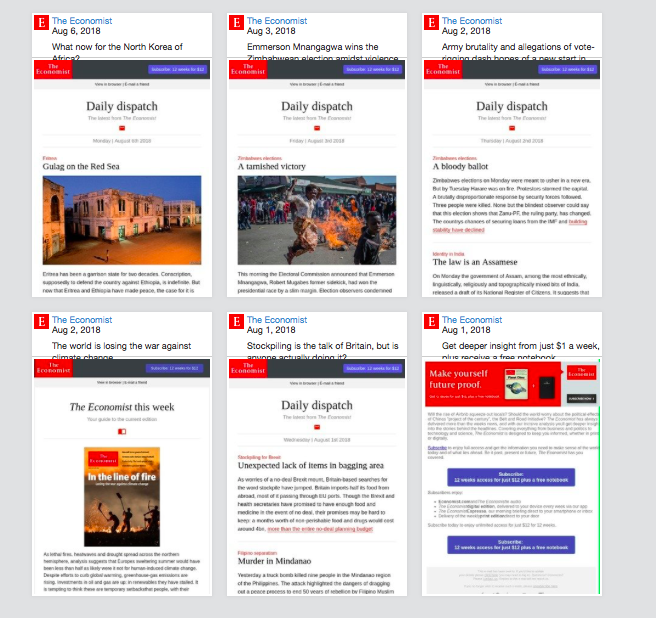Click Subscribe button in Unexpected lack of items email
Screen dimensions: 656x618
372,368
